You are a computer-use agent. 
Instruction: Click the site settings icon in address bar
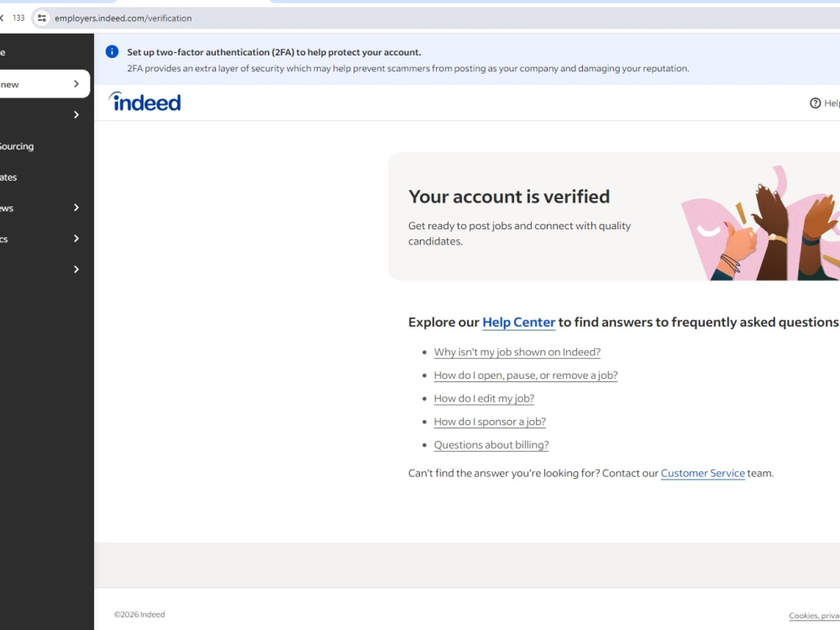coord(42,18)
